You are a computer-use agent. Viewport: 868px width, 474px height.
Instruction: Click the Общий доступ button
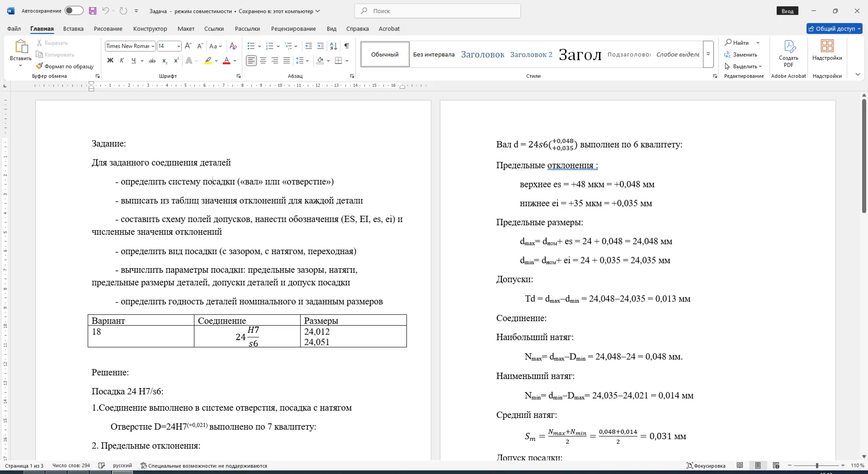[x=835, y=28]
